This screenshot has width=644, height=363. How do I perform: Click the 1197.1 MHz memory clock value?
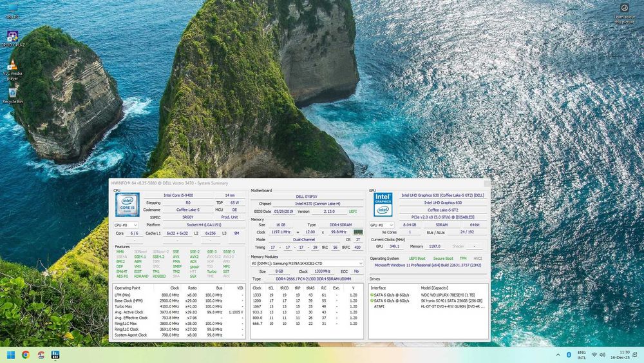click(281, 232)
